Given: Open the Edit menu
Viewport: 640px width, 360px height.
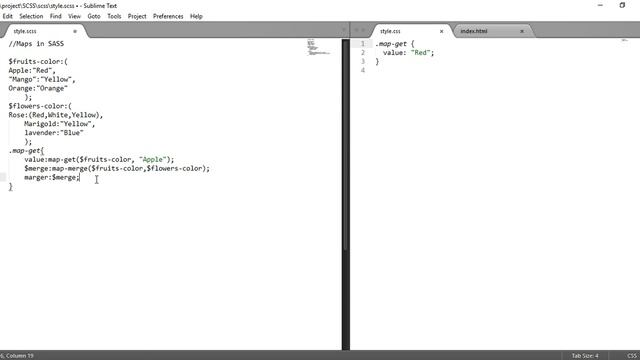Looking at the screenshot, I should [x=7, y=16].
